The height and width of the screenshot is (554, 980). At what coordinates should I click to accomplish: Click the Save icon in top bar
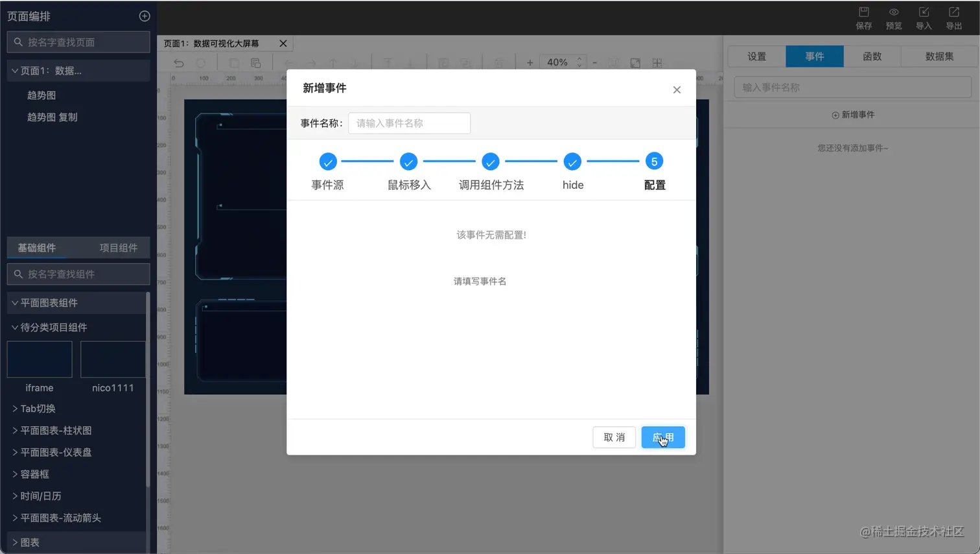tap(864, 12)
